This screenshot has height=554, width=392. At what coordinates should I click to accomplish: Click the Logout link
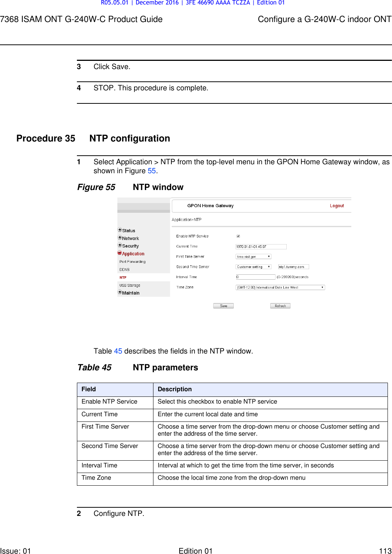(x=337, y=205)
